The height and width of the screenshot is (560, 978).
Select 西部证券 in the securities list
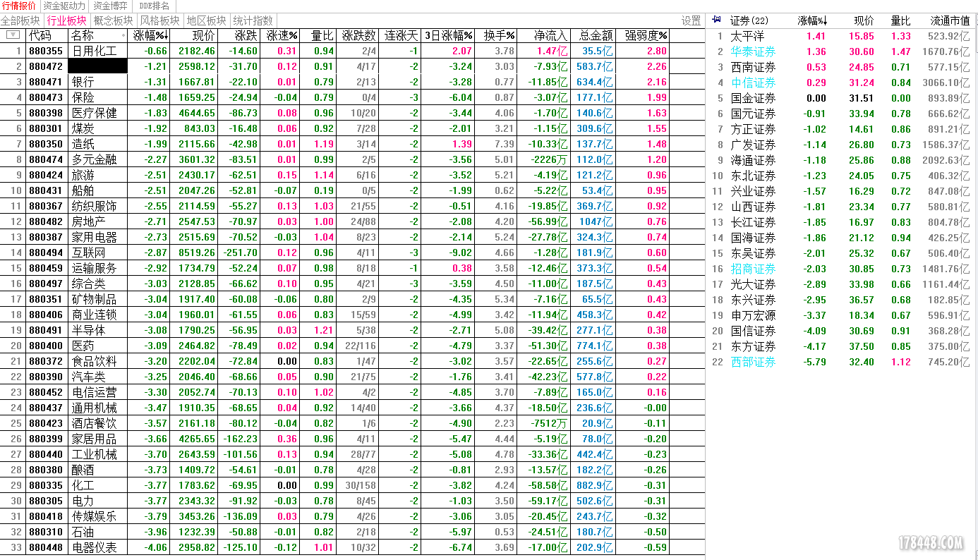[842, 362]
